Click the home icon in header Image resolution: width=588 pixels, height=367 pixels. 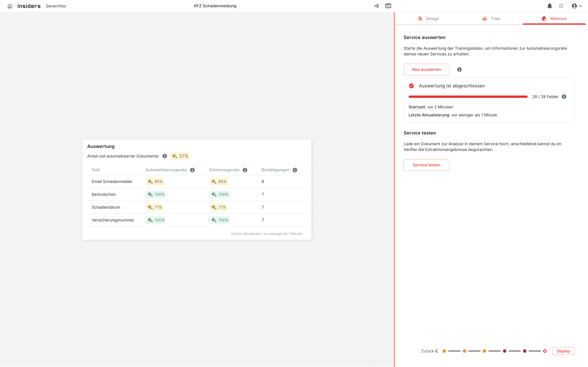(10, 6)
